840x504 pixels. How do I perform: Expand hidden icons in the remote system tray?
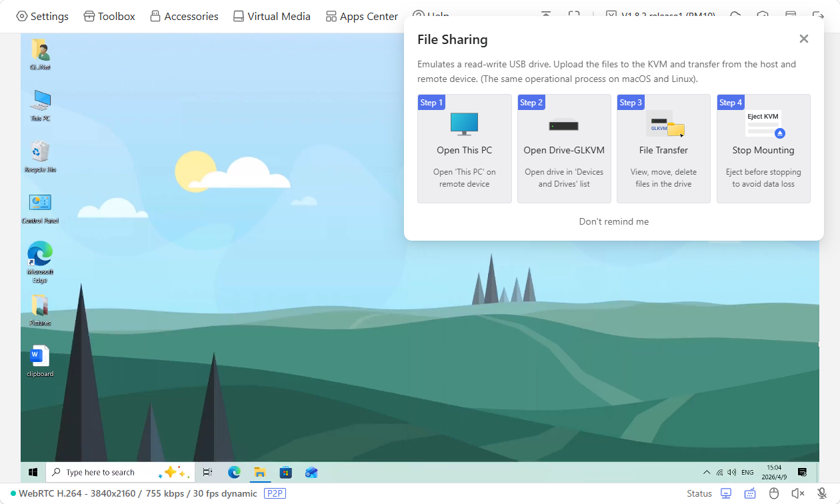tap(706, 471)
